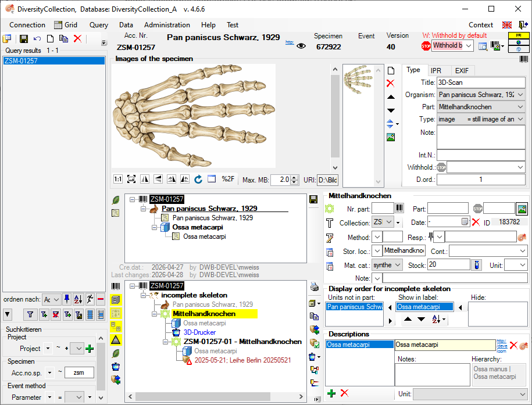Select the ZSM-01257 query result entry
Viewport: 532px width, 405px height.
tap(22, 61)
